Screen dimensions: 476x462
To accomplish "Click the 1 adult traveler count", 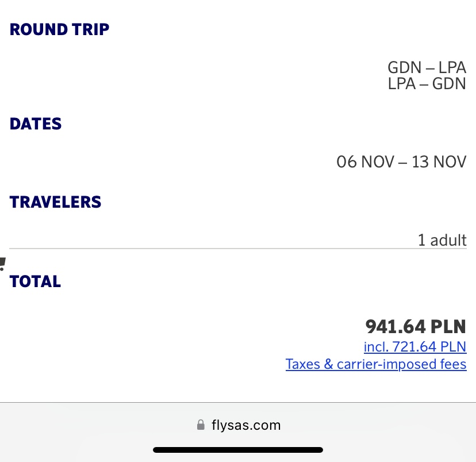I will tap(442, 240).
